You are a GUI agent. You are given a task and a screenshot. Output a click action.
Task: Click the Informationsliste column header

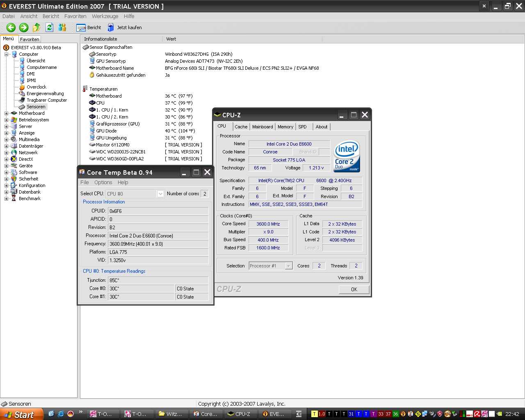121,39
